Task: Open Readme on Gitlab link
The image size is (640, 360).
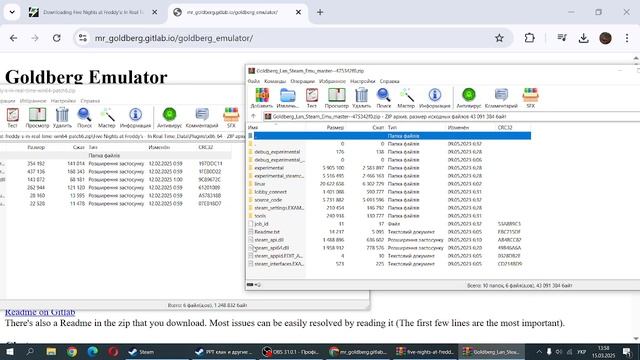Action: pyautogui.click(x=40, y=312)
